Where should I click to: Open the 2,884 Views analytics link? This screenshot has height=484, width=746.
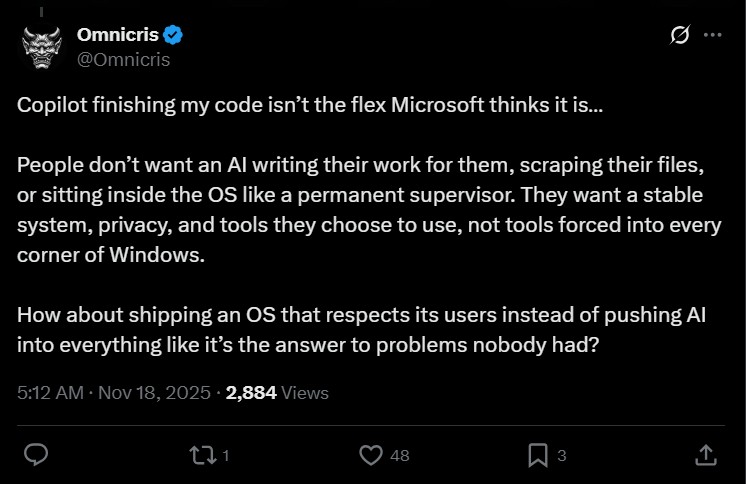tap(277, 393)
